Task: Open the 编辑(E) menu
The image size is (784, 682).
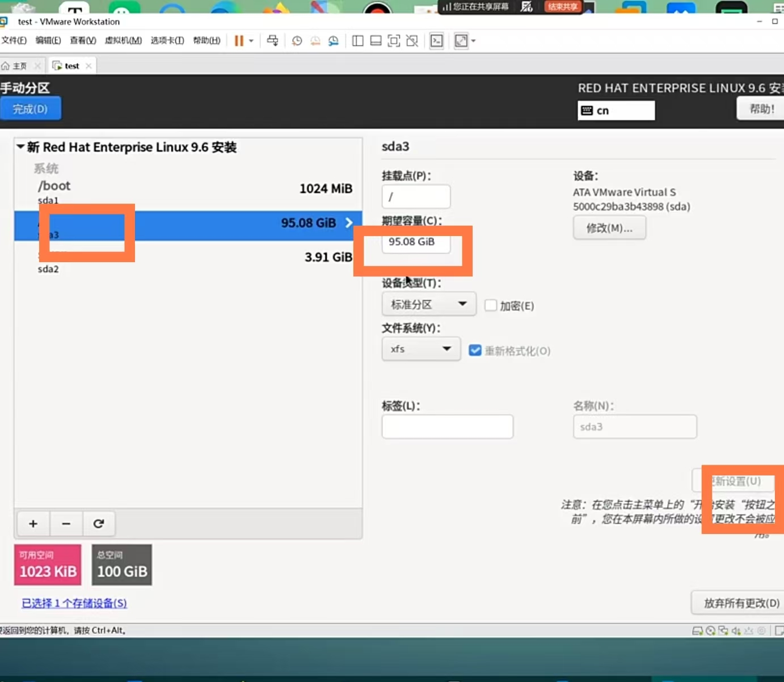Action: point(48,40)
